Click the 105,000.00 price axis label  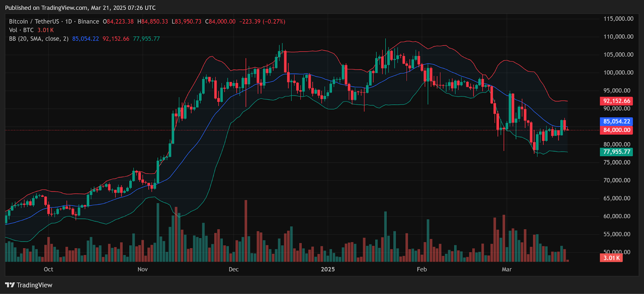pyautogui.click(x=618, y=54)
